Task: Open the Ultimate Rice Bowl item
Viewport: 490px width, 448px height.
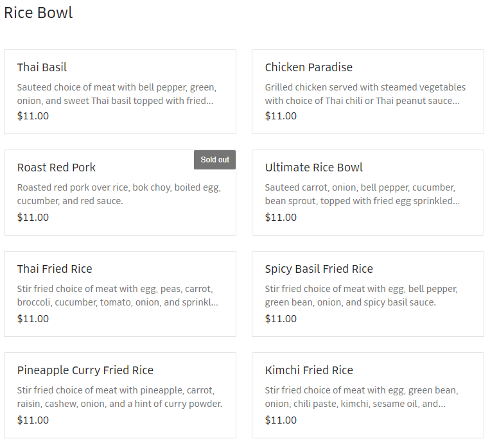Action: (x=313, y=168)
